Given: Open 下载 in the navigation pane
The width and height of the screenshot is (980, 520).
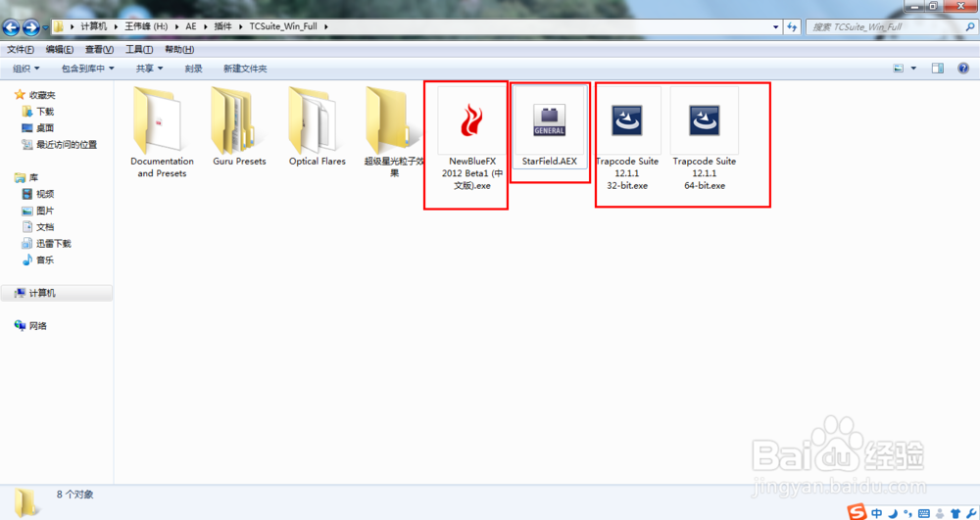Looking at the screenshot, I should pyautogui.click(x=38, y=111).
